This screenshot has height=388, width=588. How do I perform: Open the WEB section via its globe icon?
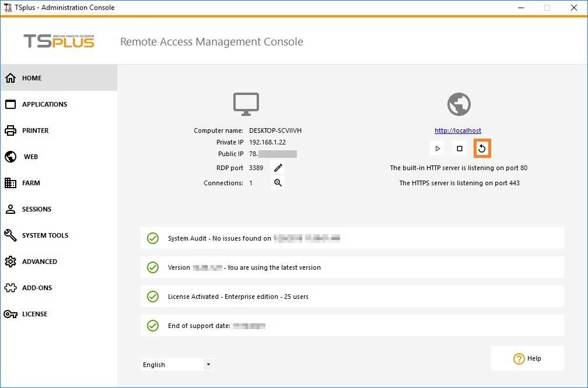click(10, 156)
